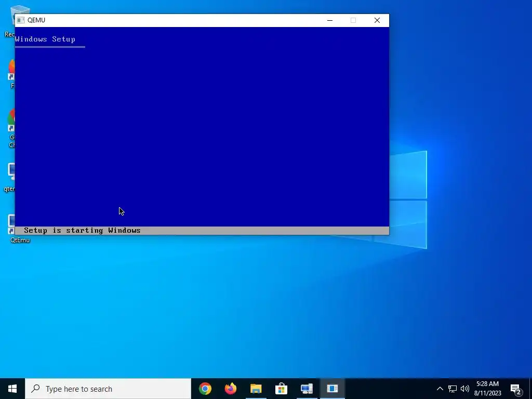This screenshot has height=399, width=532.
Task: Click the taskbar search box
Action: tap(108, 389)
